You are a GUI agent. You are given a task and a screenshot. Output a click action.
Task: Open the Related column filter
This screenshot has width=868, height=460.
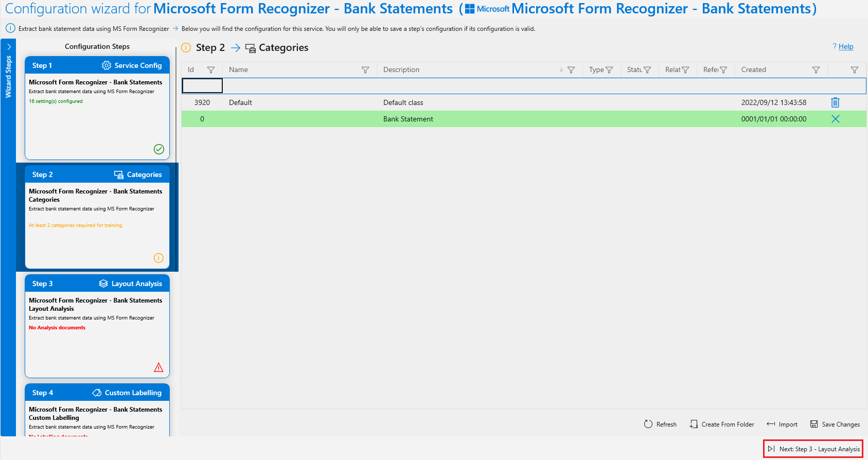click(x=685, y=70)
